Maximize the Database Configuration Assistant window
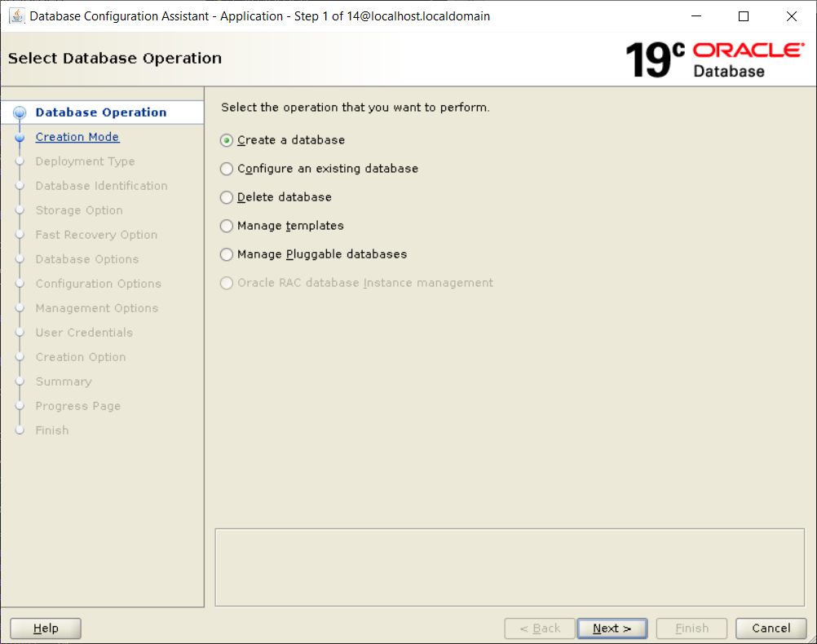817x644 pixels. (x=744, y=16)
